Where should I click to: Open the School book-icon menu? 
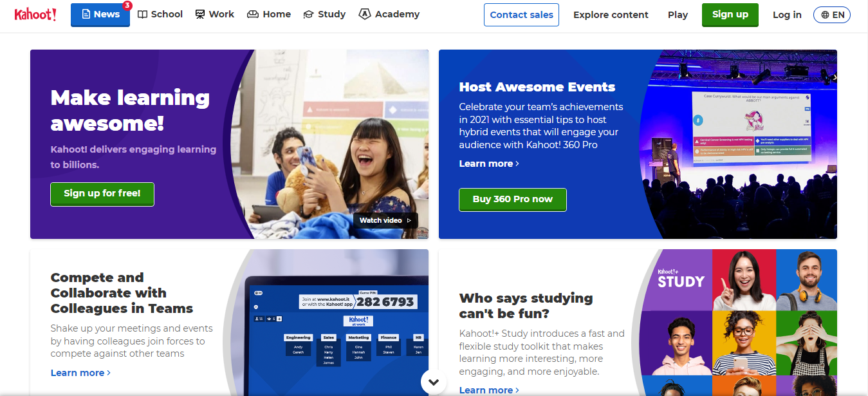pos(160,14)
